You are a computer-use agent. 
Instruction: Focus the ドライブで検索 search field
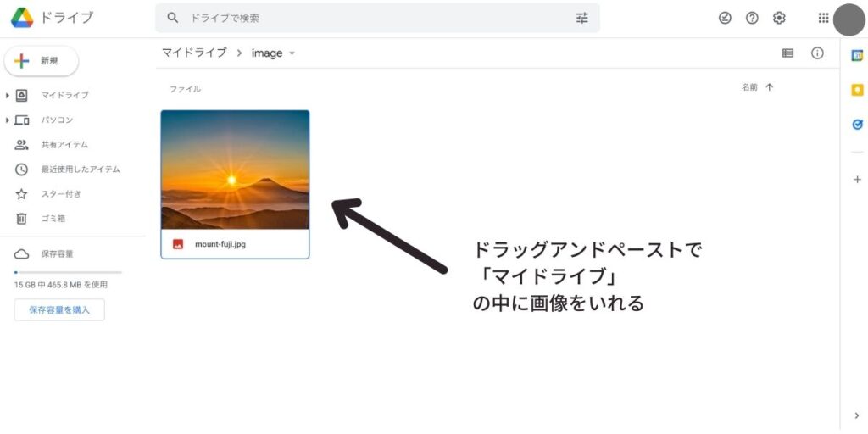tap(377, 19)
